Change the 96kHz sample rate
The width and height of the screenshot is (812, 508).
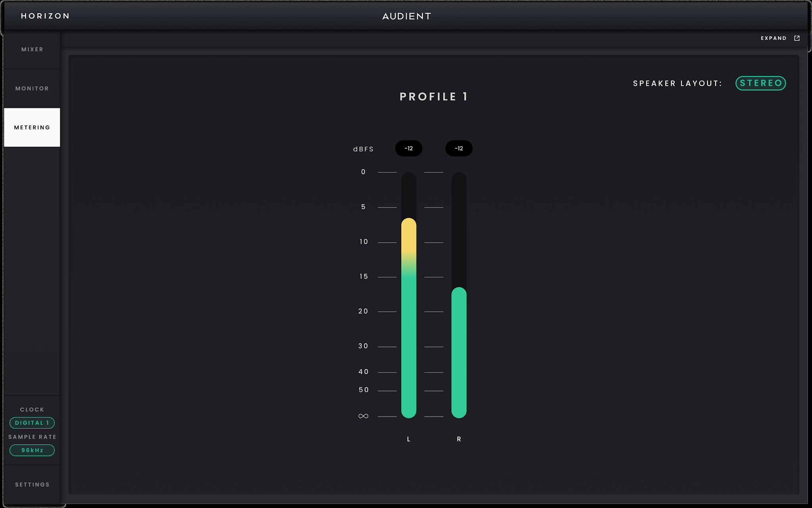click(32, 450)
